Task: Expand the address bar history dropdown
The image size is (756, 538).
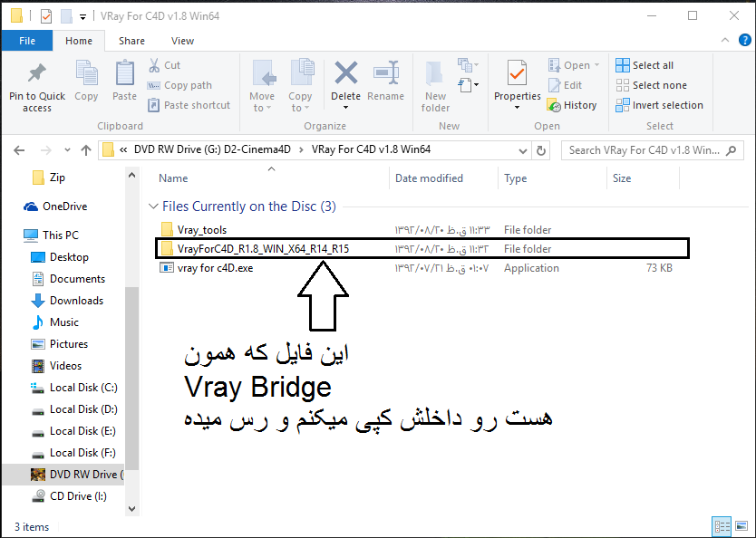Action: (522, 150)
